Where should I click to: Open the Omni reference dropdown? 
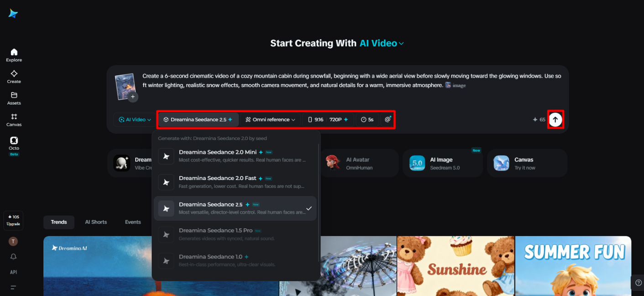click(270, 120)
